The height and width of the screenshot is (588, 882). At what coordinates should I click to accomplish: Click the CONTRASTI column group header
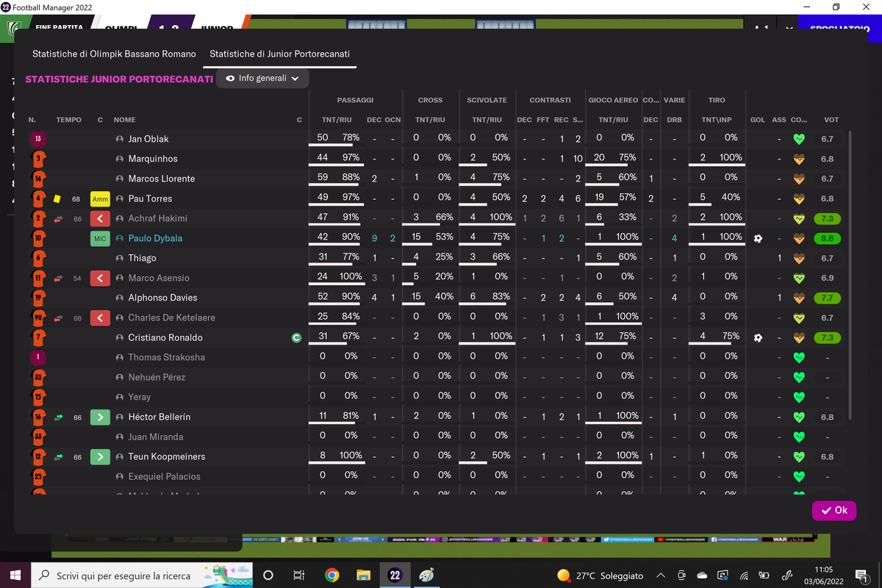[x=550, y=100]
